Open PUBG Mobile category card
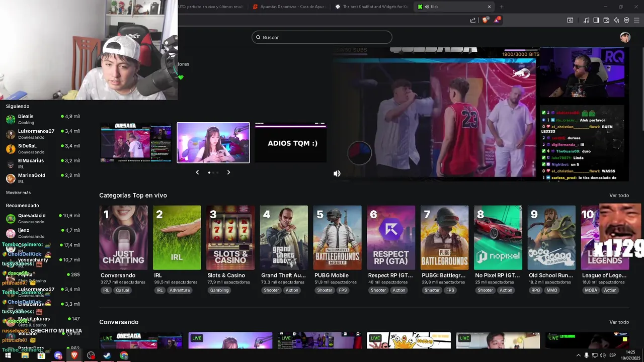 pos(337,237)
